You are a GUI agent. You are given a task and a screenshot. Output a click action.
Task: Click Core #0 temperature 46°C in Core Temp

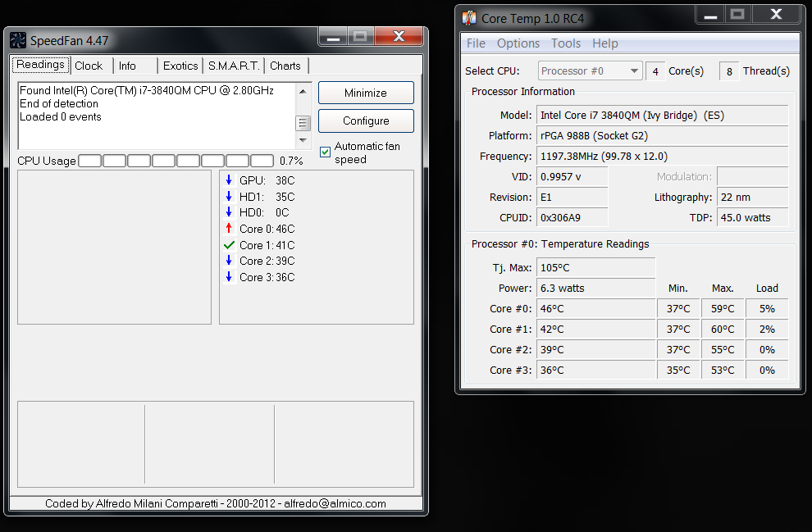596,308
